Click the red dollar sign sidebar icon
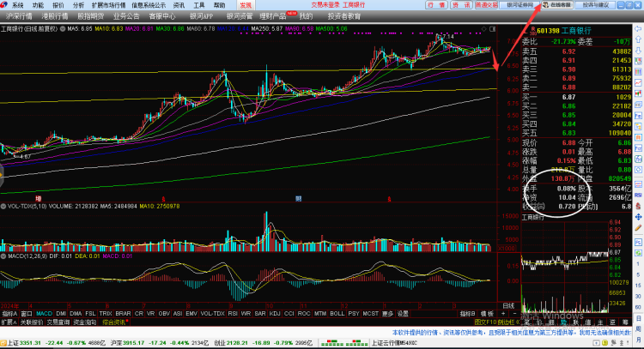644x349 pixels. (638, 206)
